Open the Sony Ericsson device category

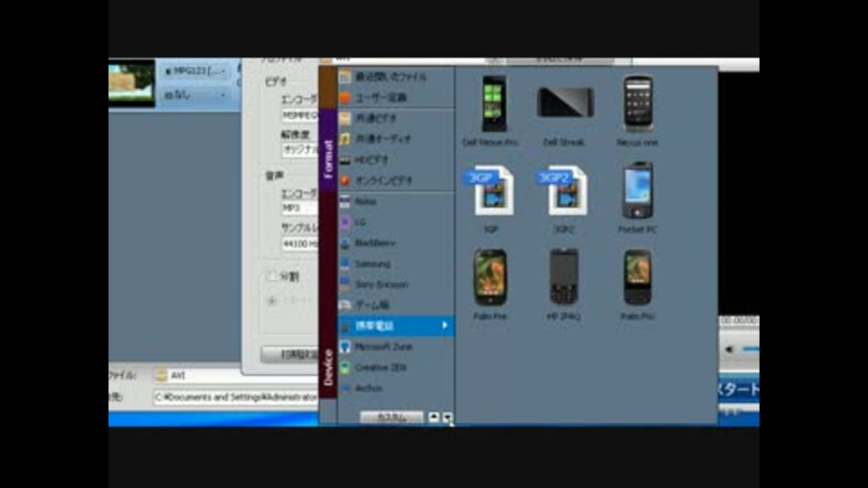click(x=396, y=285)
